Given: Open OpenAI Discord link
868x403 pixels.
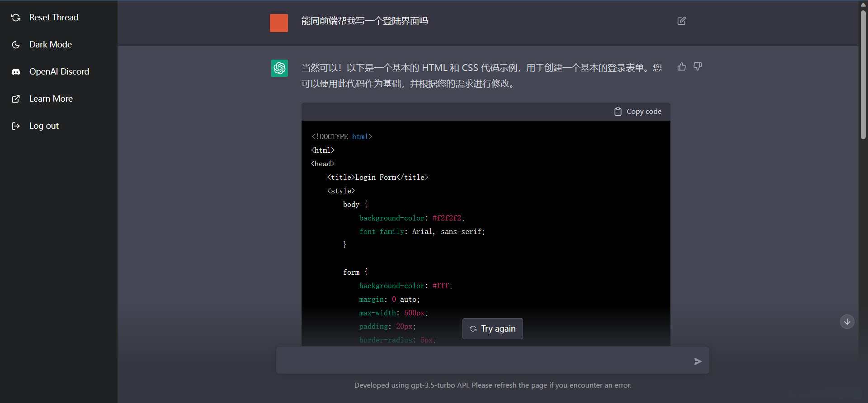Looking at the screenshot, I should 59,72.
